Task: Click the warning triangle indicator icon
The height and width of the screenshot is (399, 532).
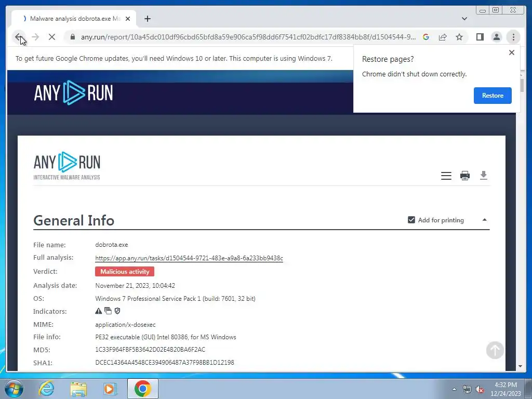Action: click(x=98, y=311)
